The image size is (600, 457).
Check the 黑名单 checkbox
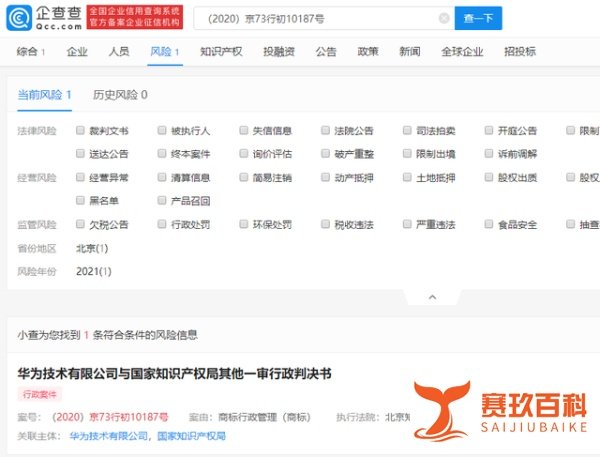(x=80, y=200)
